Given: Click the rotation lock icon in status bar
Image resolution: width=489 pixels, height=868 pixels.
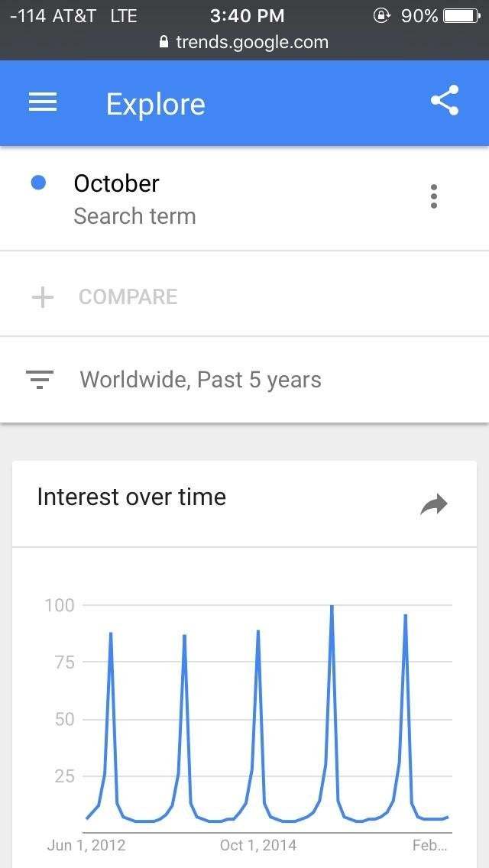Looking at the screenshot, I should coord(381,15).
